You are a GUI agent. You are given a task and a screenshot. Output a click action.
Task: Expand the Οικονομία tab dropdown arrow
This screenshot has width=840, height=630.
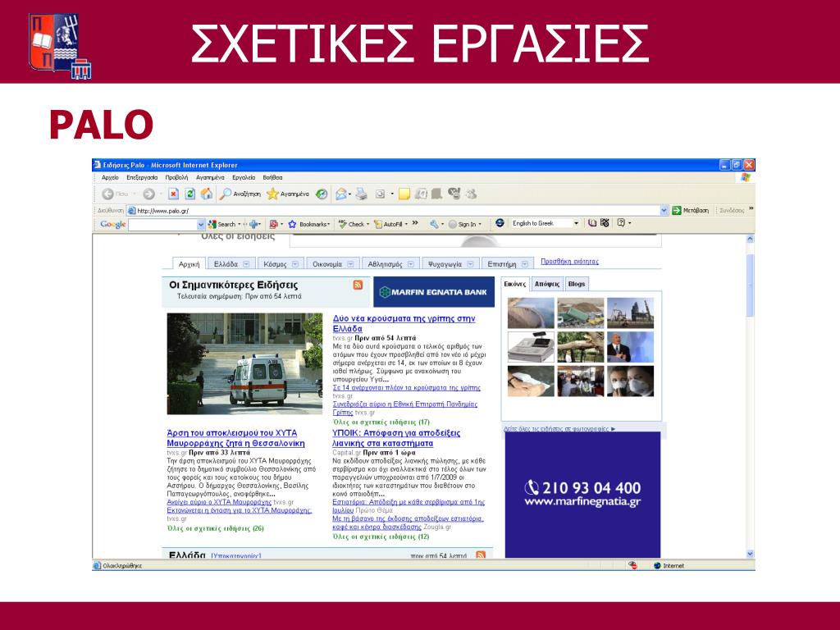[350, 264]
